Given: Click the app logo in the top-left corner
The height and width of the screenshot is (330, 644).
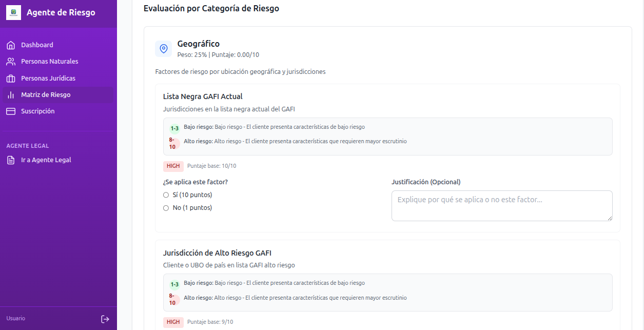Looking at the screenshot, I should [13, 12].
